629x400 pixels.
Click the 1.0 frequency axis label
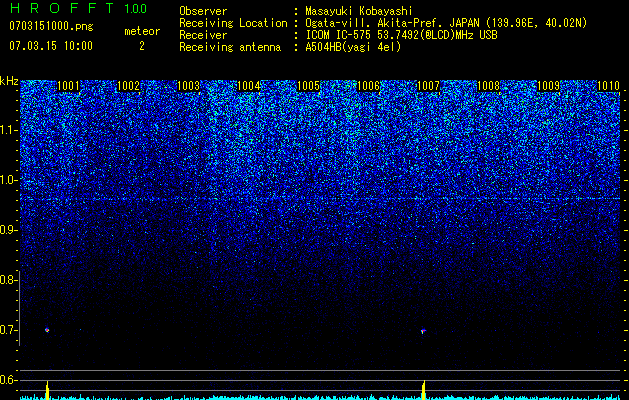point(8,180)
